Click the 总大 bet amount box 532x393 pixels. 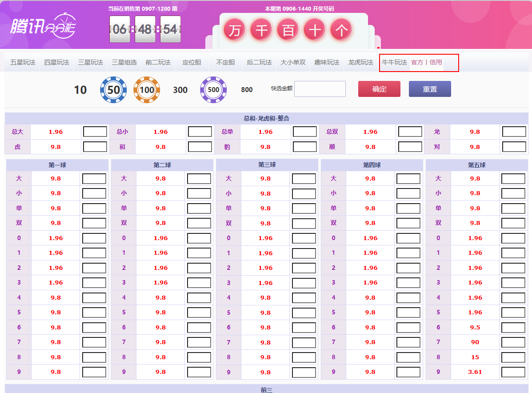point(95,132)
